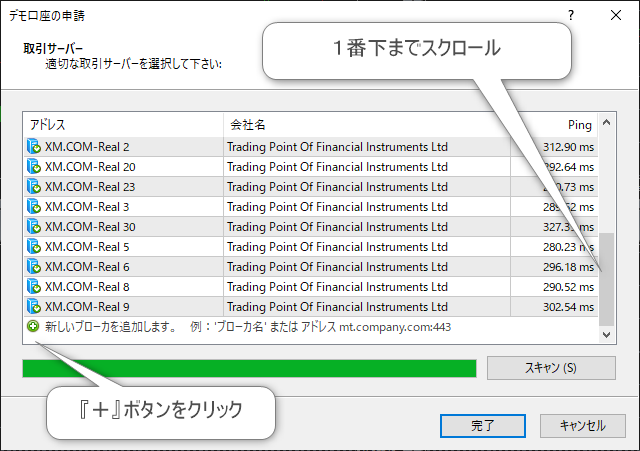The height and width of the screenshot is (451, 640).
Task: Select XM.COM-Real 8 server address
Action: point(87,287)
